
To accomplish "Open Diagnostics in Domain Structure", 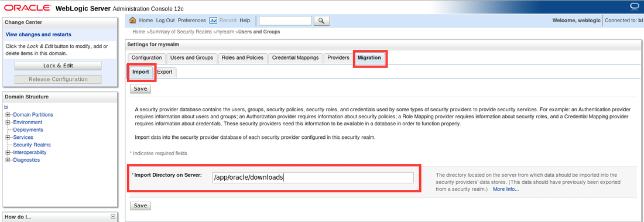I will (x=26, y=160).
